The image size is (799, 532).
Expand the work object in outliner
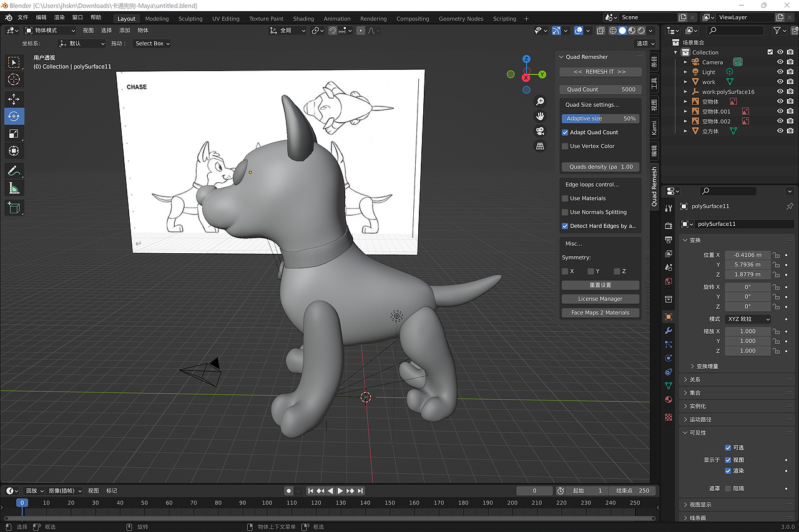685,82
